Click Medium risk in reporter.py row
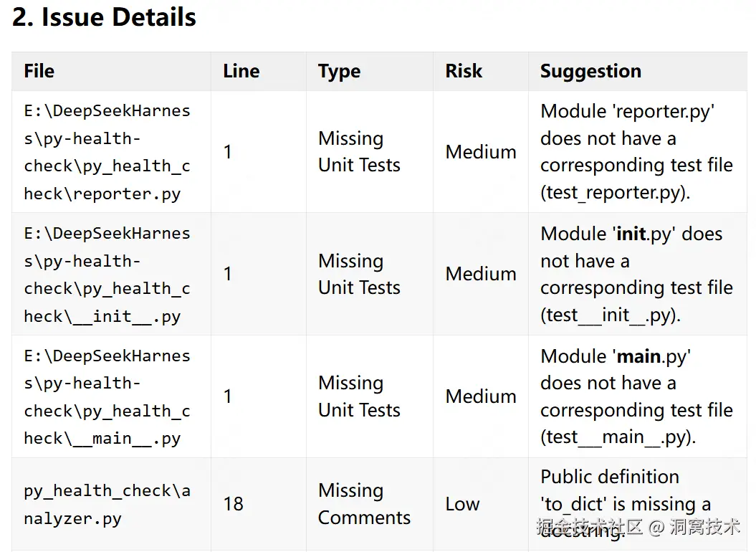 click(481, 152)
